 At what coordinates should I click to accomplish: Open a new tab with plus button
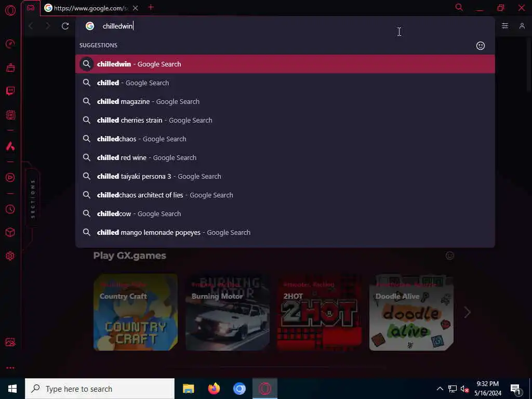tap(151, 7)
